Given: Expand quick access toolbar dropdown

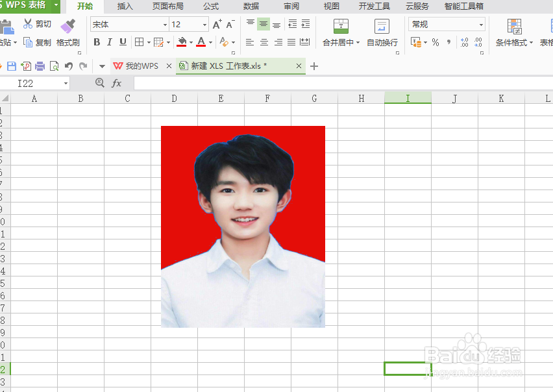Looking at the screenshot, I should [x=102, y=66].
